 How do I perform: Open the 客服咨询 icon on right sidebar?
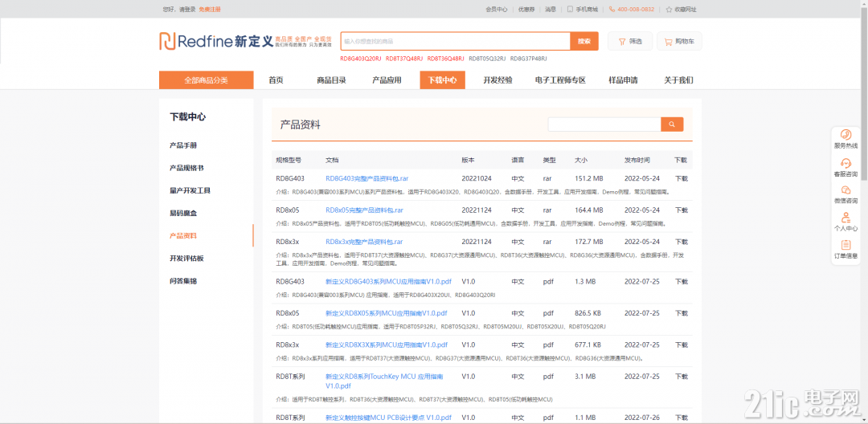coord(845,163)
